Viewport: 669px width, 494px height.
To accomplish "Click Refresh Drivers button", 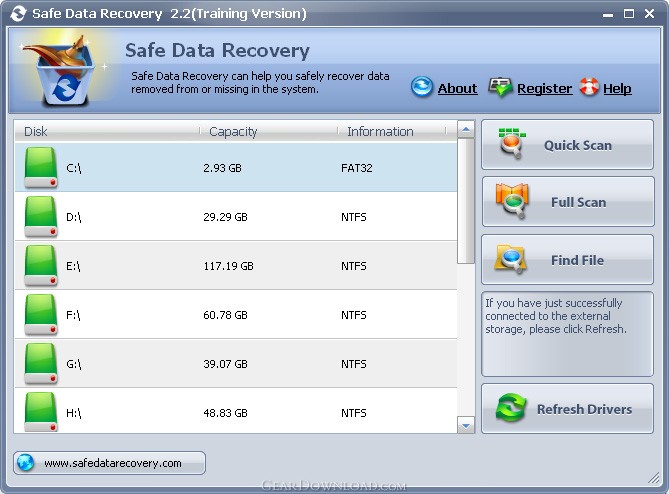I will click(567, 409).
